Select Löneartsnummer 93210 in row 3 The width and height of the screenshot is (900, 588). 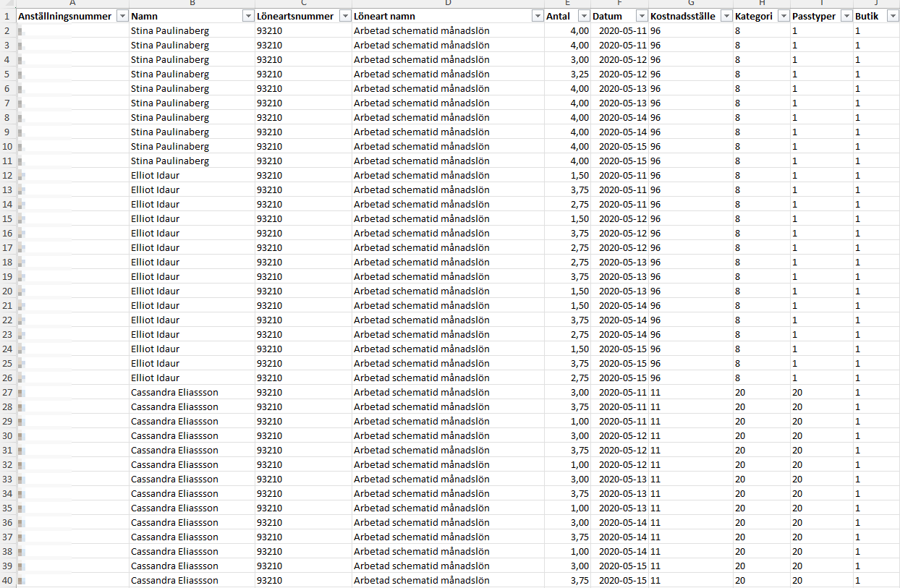click(x=303, y=45)
